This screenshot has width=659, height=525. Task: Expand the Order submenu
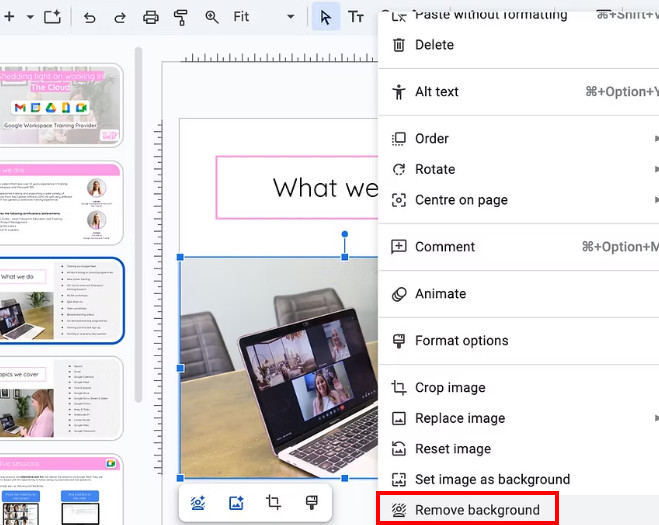(518, 138)
